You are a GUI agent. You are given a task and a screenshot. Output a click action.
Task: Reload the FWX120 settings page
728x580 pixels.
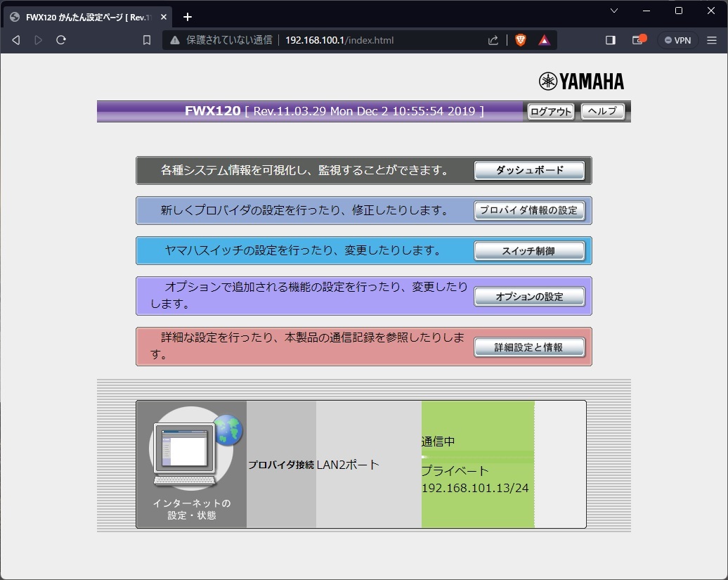(x=61, y=40)
